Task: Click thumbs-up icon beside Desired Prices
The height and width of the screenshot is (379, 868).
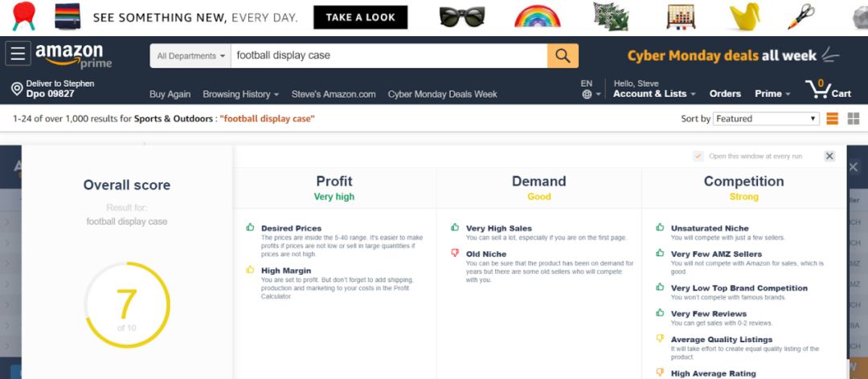Action: [250, 227]
